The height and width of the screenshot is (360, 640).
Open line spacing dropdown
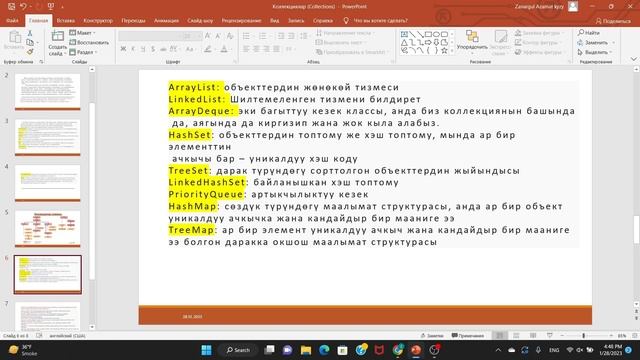tap(304, 36)
